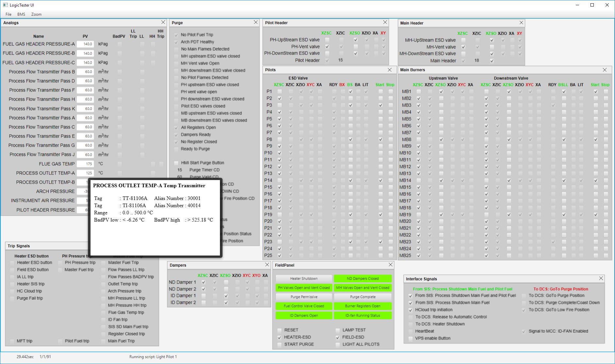Close the Dampers panel
Screen dimensions: 615x364
pos(267,265)
